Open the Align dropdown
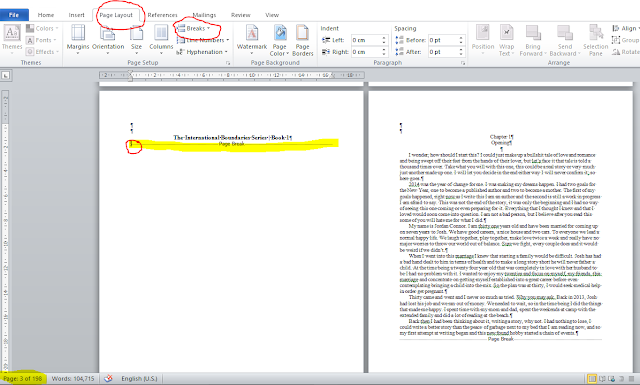640x385 pixels. click(x=625, y=28)
